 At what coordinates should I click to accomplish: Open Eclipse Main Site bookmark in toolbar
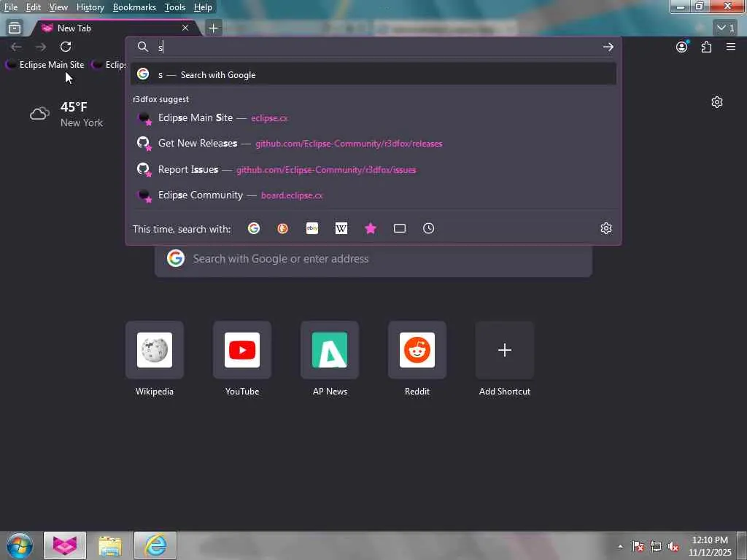pos(45,65)
